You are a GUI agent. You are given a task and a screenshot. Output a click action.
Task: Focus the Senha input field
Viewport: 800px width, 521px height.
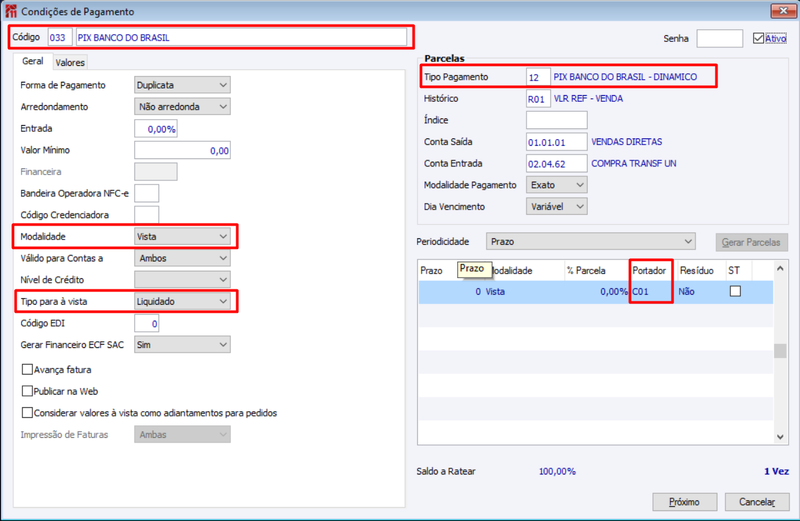719,38
